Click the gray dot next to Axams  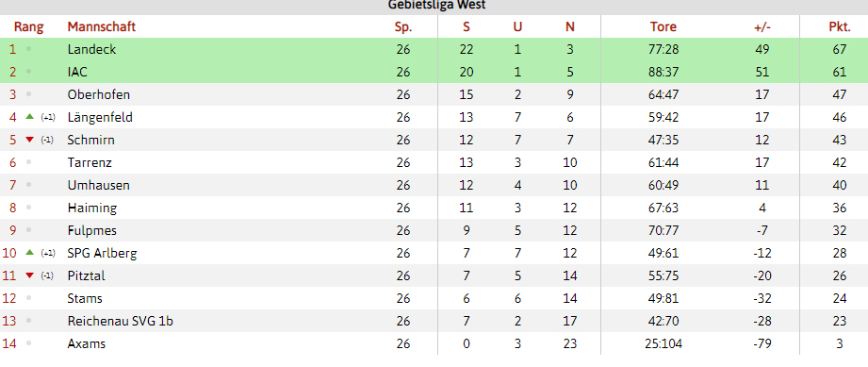point(29,343)
